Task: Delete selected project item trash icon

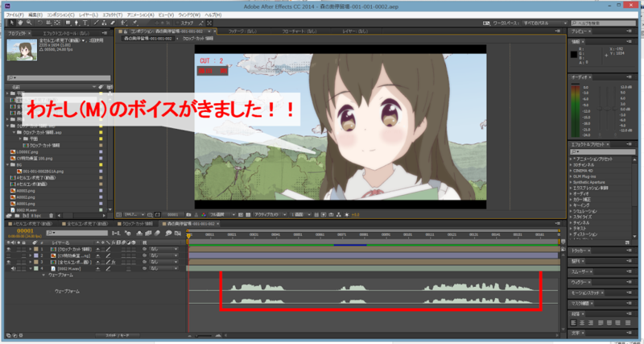Action: (x=52, y=215)
